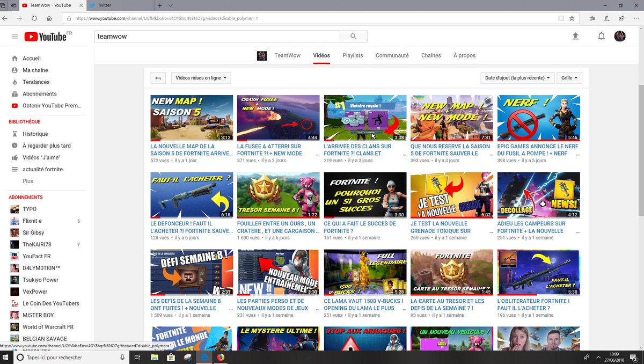This screenshot has width=644, height=364.
Task: Open Task View on the taskbar
Action: click(x=137, y=357)
